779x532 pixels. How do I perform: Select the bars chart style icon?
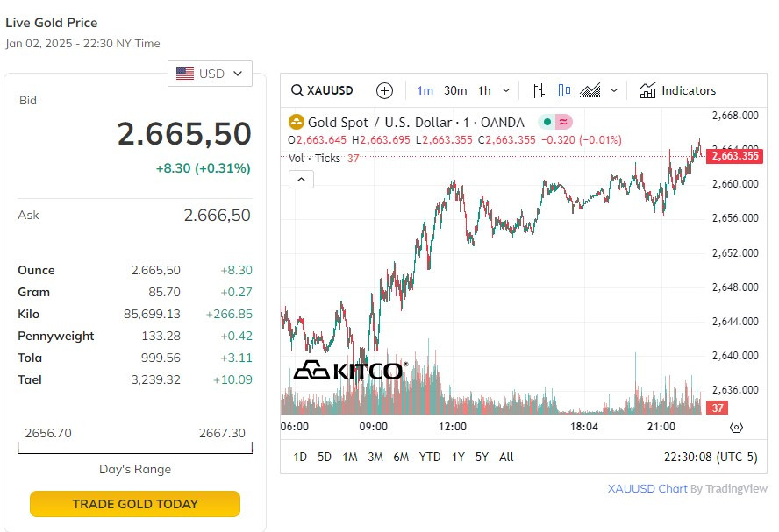click(539, 90)
